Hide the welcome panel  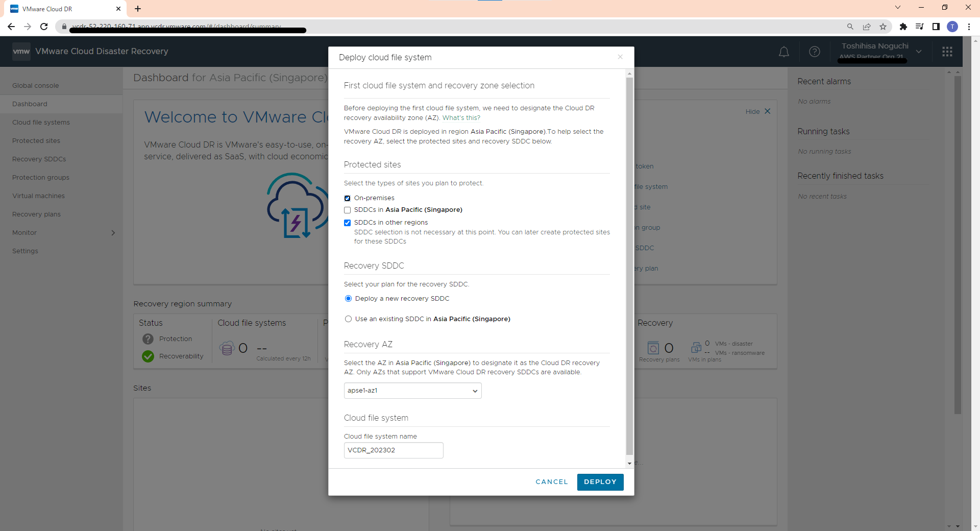[758, 111]
